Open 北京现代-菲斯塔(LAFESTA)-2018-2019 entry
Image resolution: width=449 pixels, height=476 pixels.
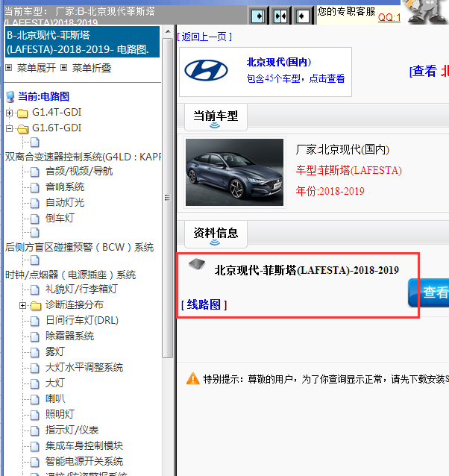(307, 270)
